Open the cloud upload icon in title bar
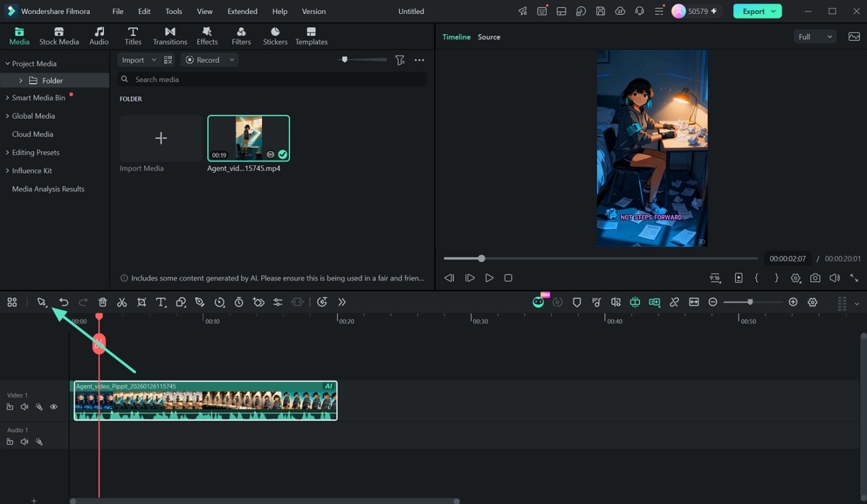This screenshot has height=504, width=867. pos(620,11)
